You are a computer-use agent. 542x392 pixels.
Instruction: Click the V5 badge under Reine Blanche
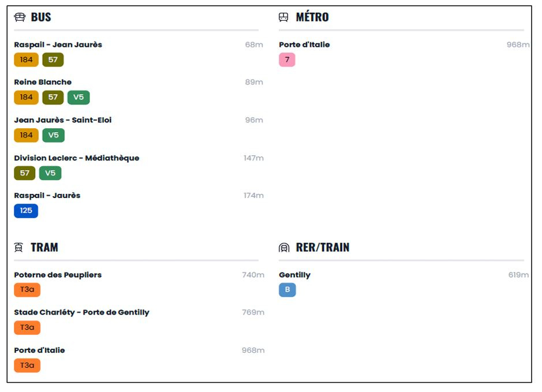[x=79, y=97]
